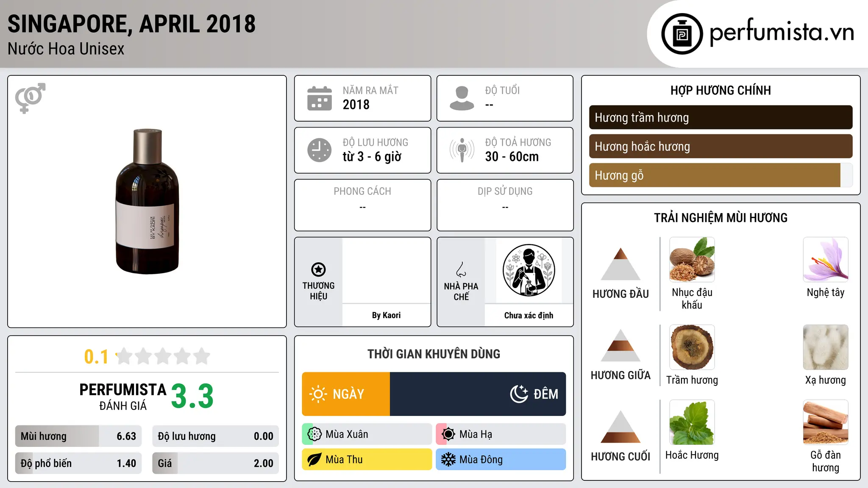868x488 pixels.
Task: Click the title SINGAPORE, APRIL 2018
Action: tap(132, 24)
